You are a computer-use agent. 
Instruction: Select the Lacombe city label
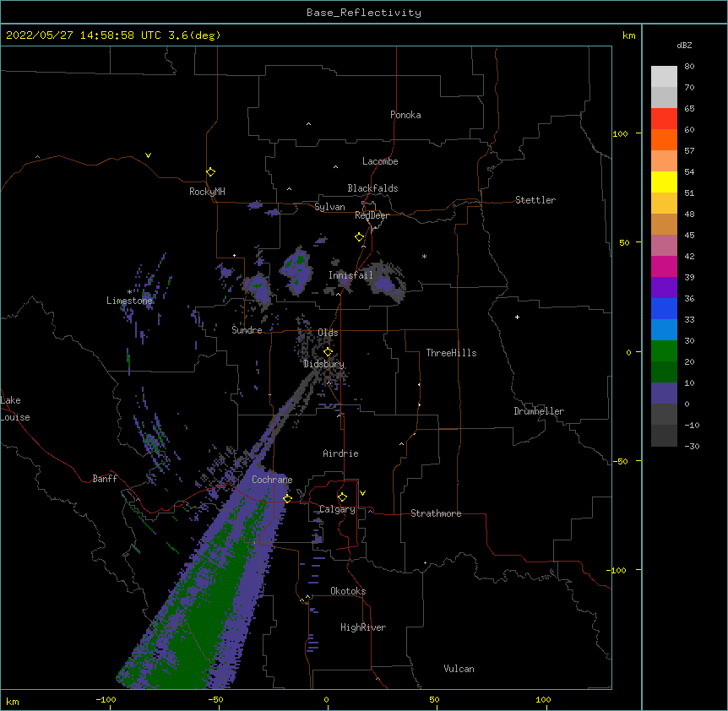pos(380,161)
